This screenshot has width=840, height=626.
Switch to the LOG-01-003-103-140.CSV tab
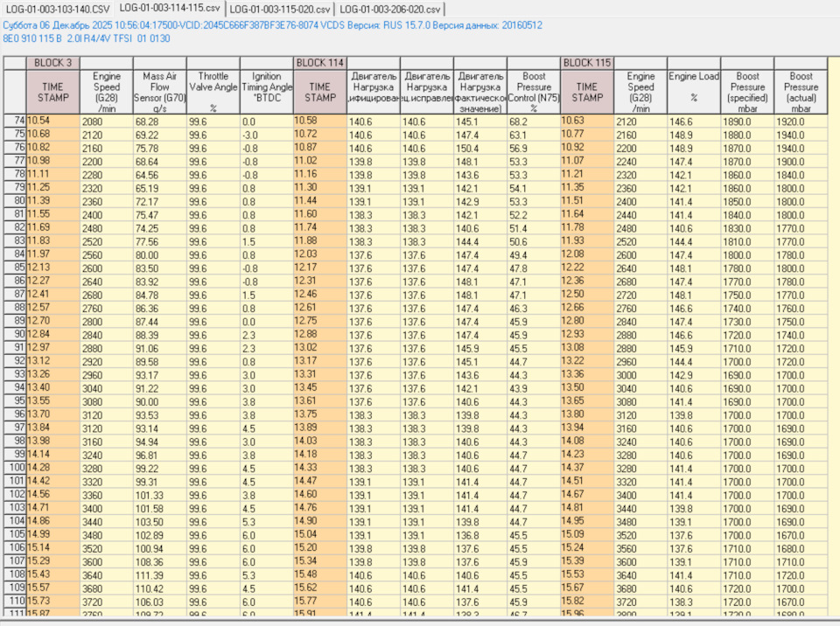click(x=58, y=9)
